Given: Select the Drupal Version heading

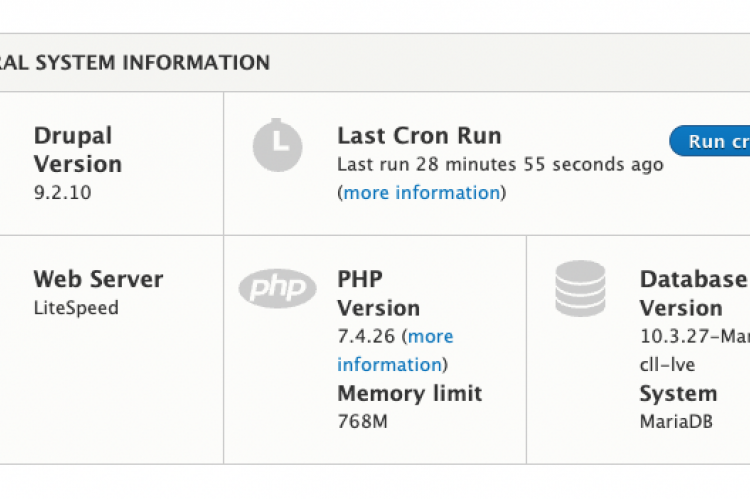Looking at the screenshot, I should tap(78, 150).
